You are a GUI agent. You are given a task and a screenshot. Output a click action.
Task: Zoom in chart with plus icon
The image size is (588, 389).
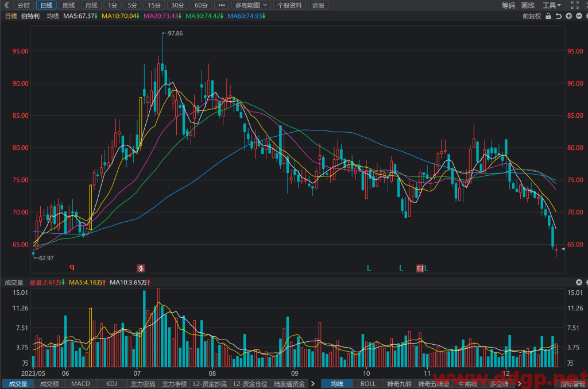coord(569,16)
